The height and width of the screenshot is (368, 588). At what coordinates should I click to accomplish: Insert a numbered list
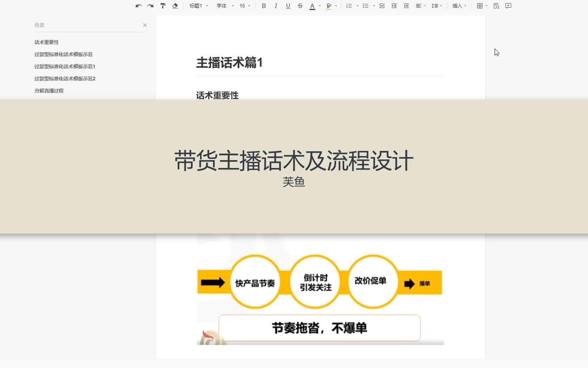349,6
